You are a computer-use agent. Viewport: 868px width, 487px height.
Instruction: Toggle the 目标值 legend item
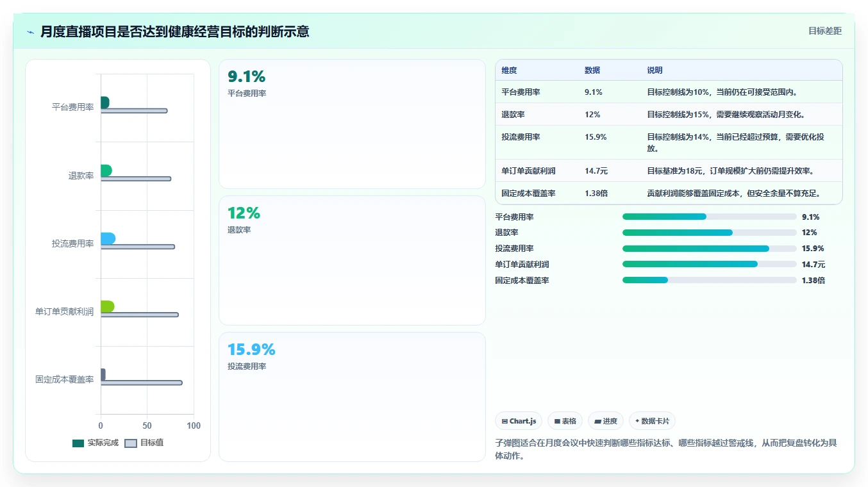click(144, 443)
